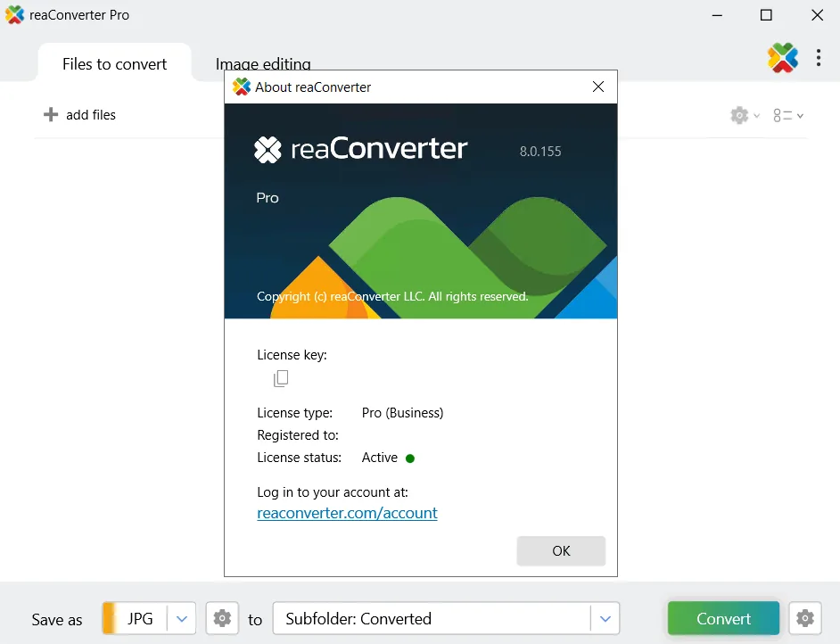Open the Image editing tab

point(263,63)
